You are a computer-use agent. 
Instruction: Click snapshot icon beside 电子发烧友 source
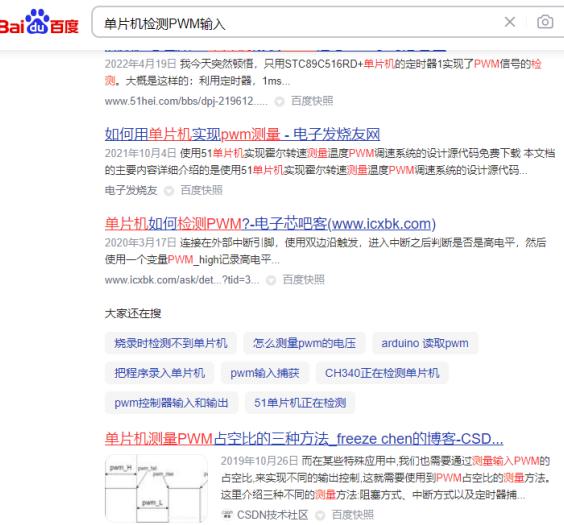(x=169, y=191)
